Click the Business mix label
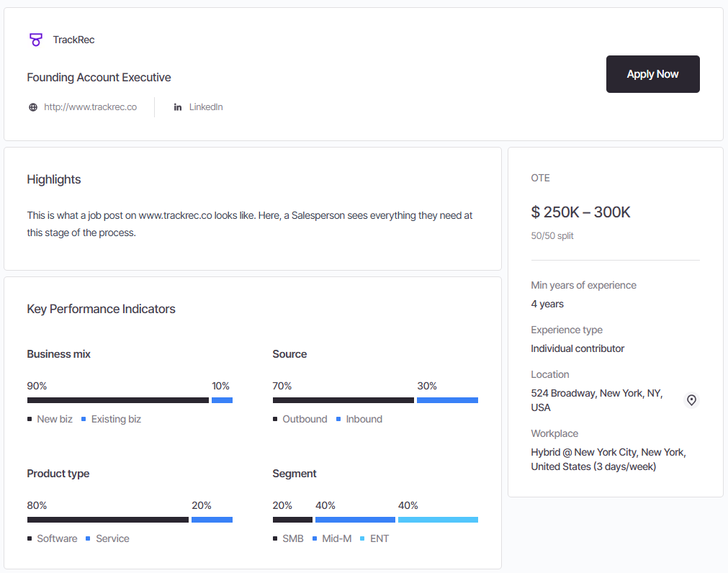 coord(58,354)
